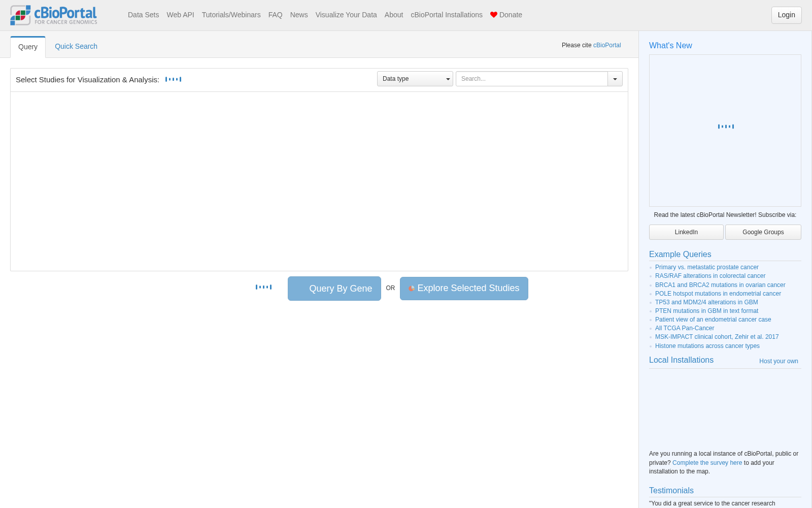Image resolution: width=812 pixels, height=508 pixels.
Task: Click the Complete the survey here link
Action: tap(707, 463)
